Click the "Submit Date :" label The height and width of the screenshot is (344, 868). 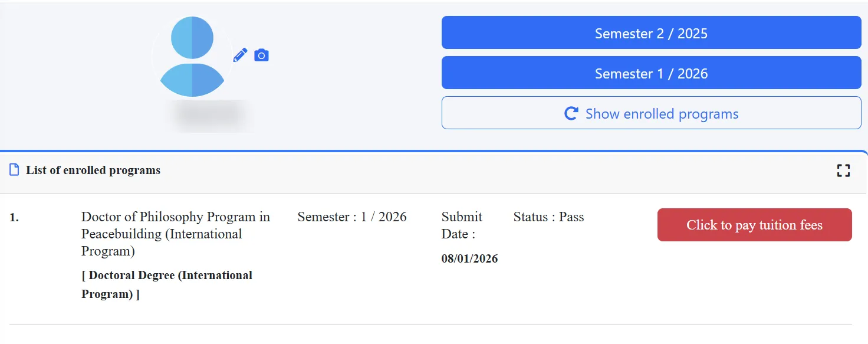(x=461, y=225)
